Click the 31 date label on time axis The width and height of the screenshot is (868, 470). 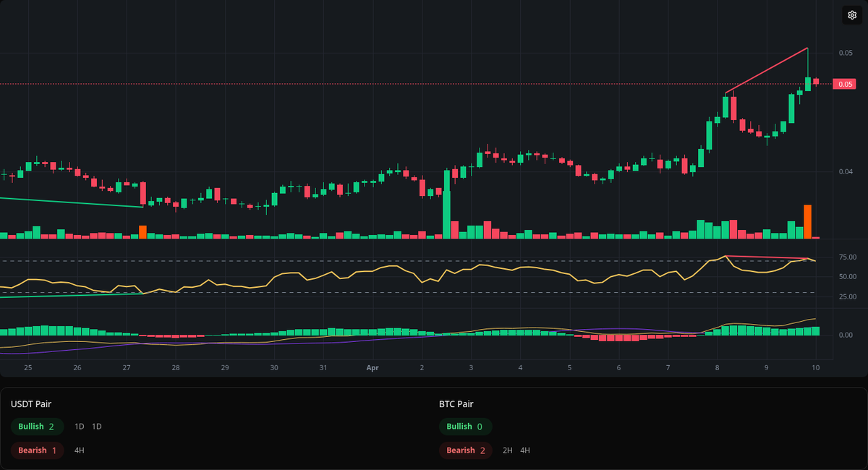coord(323,368)
